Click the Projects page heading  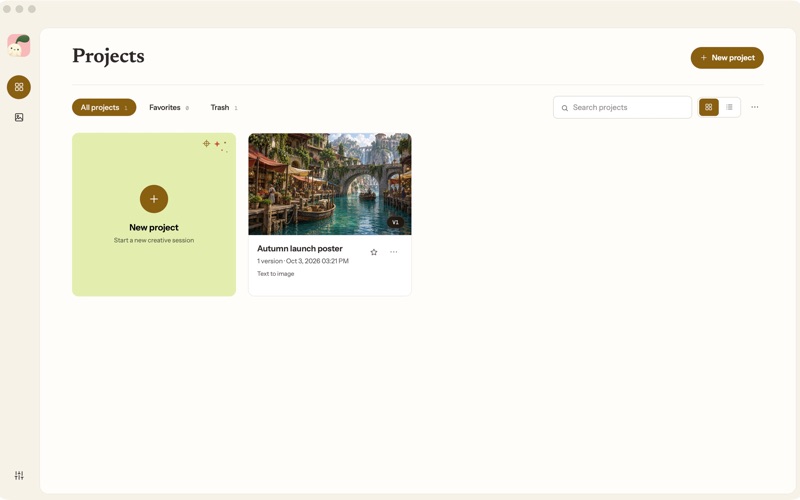[x=108, y=56]
